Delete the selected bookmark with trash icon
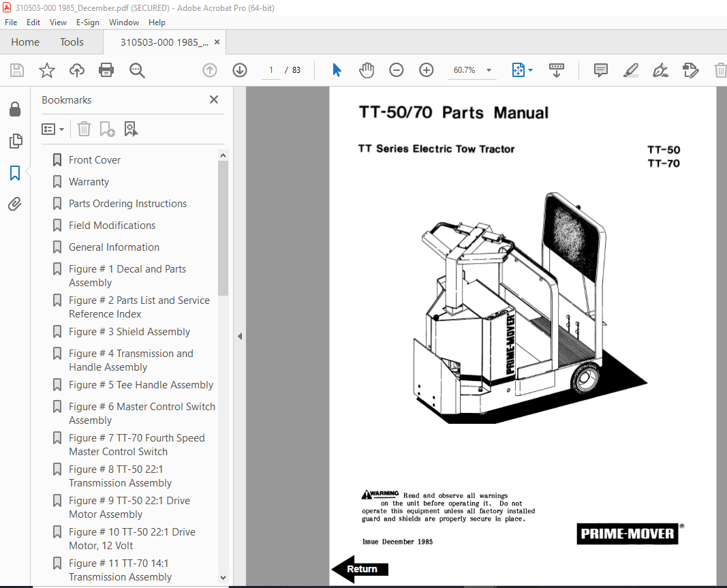The image size is (727, 588). pyautogui.click(x=83, y=129)
